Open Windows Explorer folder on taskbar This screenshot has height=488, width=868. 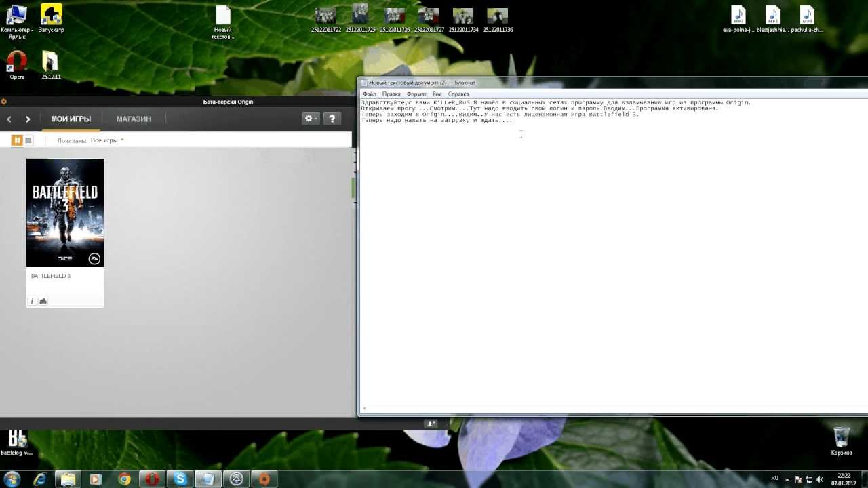(68, 479)
